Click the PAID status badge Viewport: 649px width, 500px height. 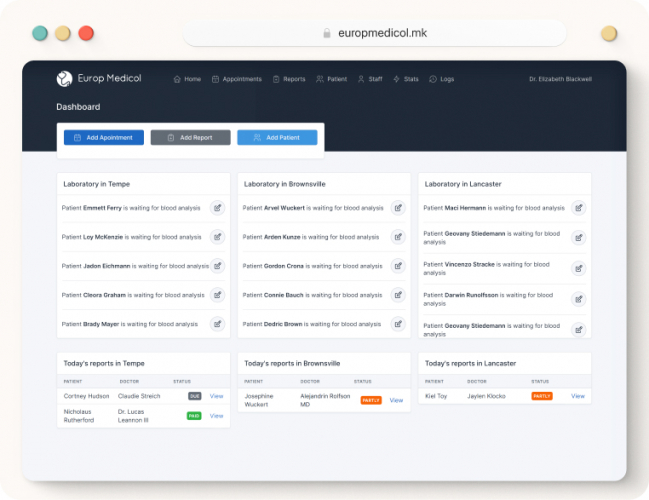194,416
